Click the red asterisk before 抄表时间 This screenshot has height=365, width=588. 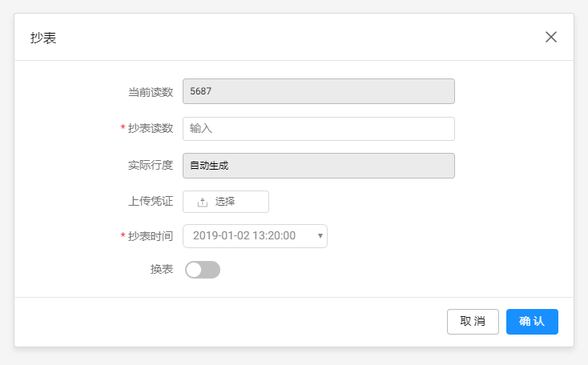pos(123,236)
